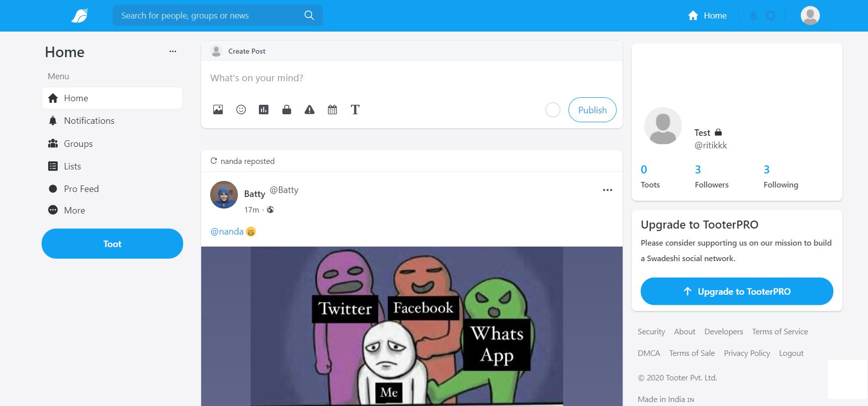This screenshot has height=406, width=868.
Task: Click the @ritikkk username
Action: click(x=710, y=145)
